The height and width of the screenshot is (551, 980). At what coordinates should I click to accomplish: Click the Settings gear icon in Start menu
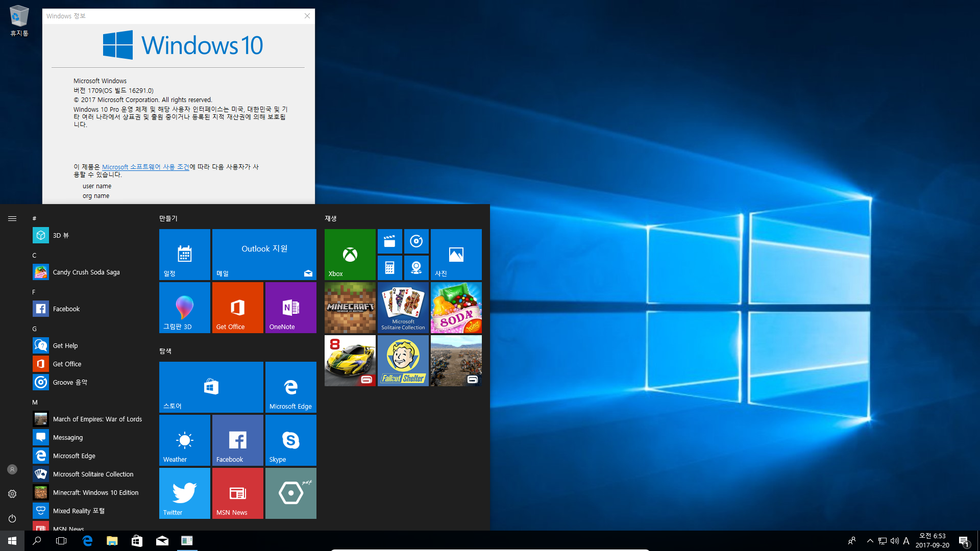(12, 494)
